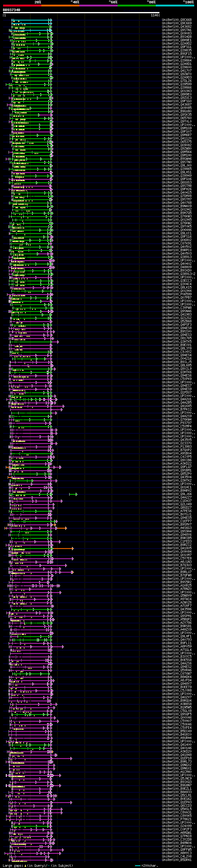
Task: Select subject label UniRef100_Q41707
Action: tap(177, 71)
